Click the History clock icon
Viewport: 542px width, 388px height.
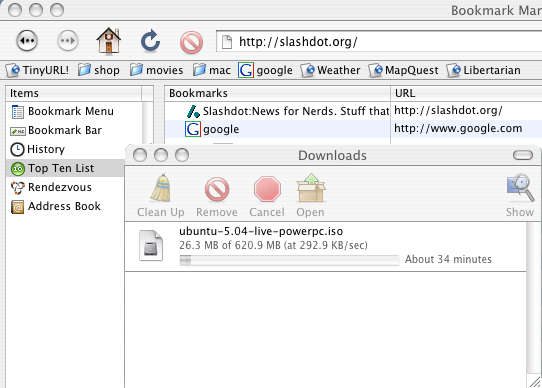pos(17,149)
